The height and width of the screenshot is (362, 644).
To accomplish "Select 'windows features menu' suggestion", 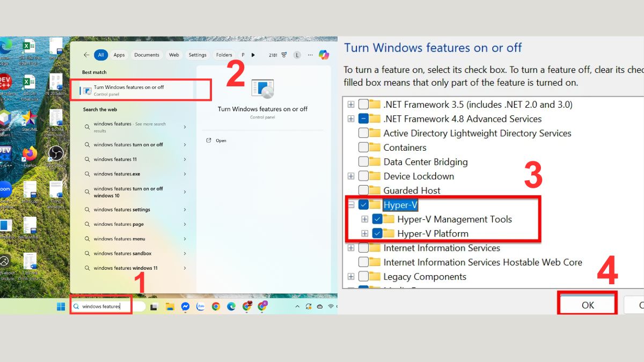I will pos(135,239).
